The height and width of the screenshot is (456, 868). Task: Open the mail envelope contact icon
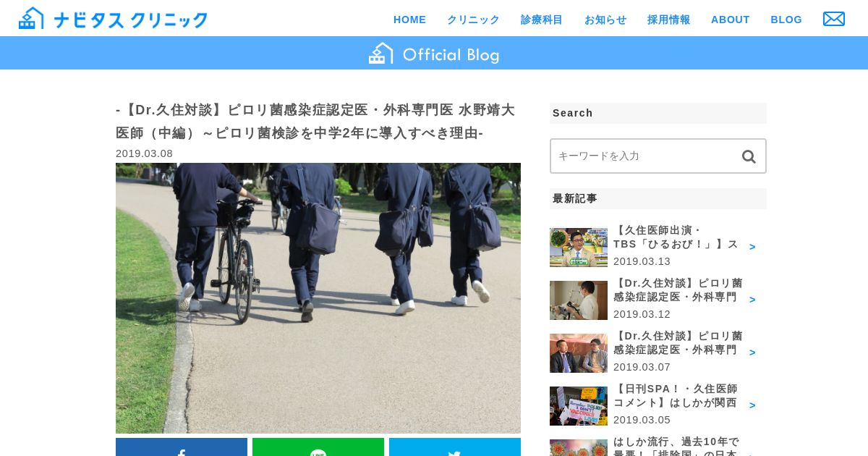tap(834, 20)
